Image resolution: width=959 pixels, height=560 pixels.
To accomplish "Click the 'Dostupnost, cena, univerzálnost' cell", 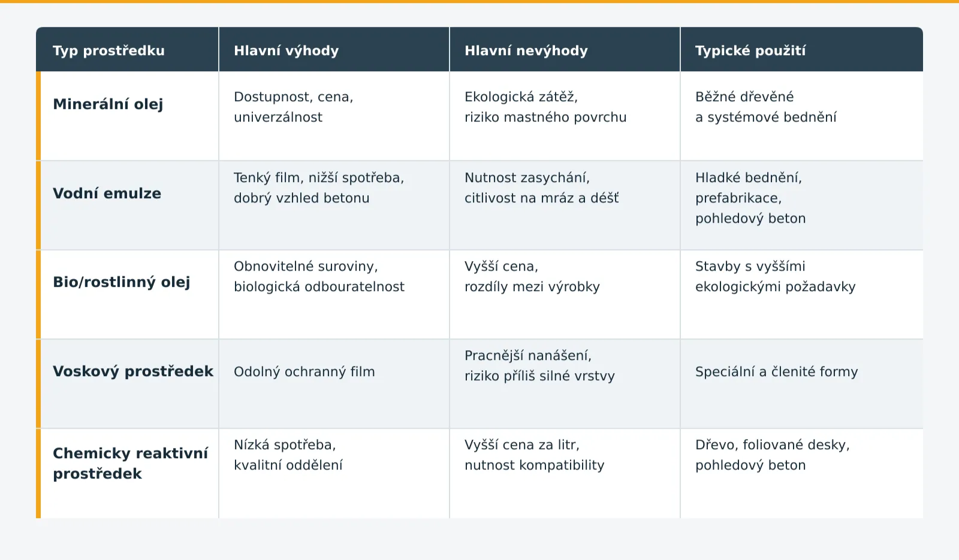I will pyautogui.click(x=334, y=116).
